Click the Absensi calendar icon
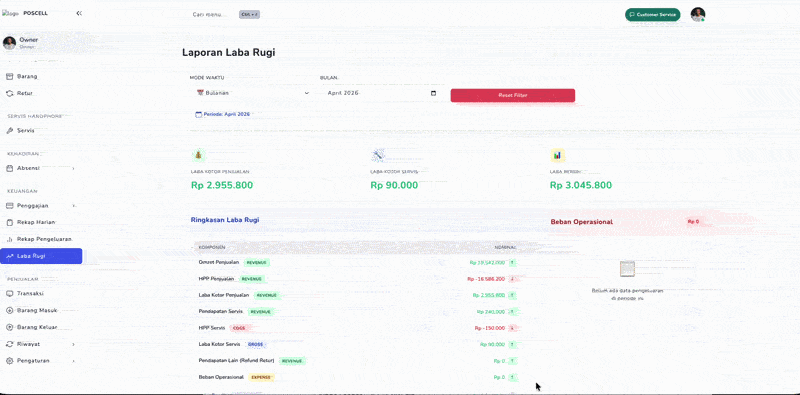 (x=9, y=168)
